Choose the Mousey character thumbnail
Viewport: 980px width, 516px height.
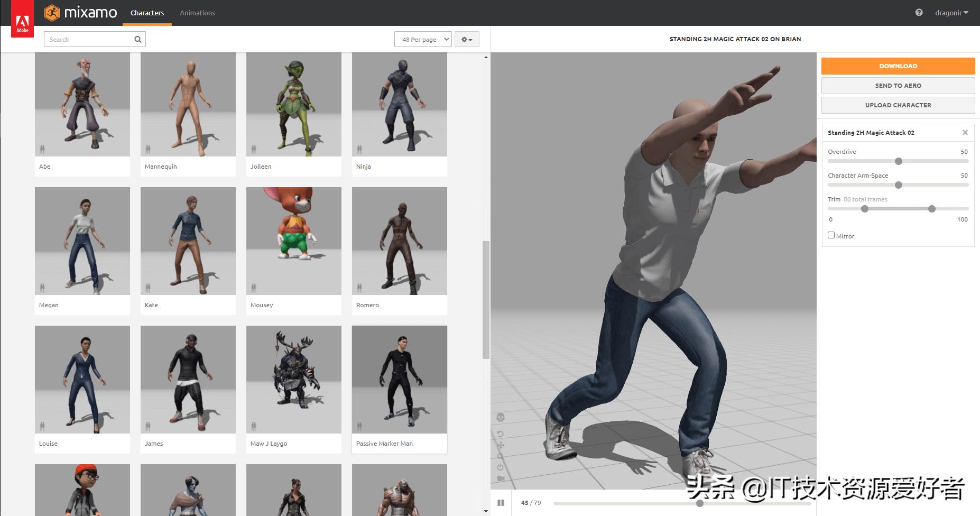(x=294, y=241)
